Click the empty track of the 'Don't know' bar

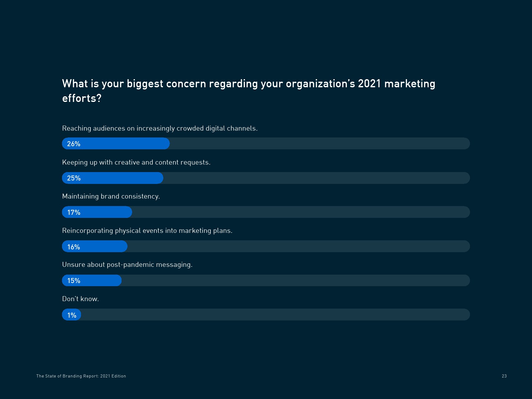274,315
